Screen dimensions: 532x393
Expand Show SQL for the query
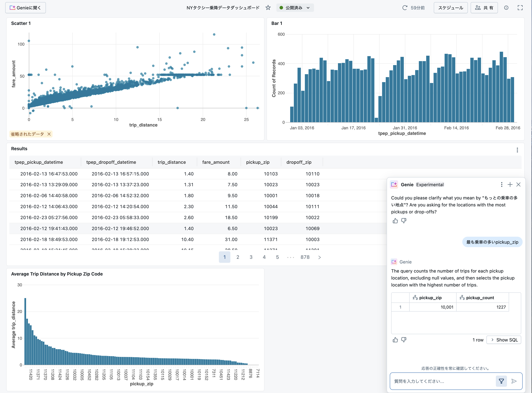coord(504,340)
